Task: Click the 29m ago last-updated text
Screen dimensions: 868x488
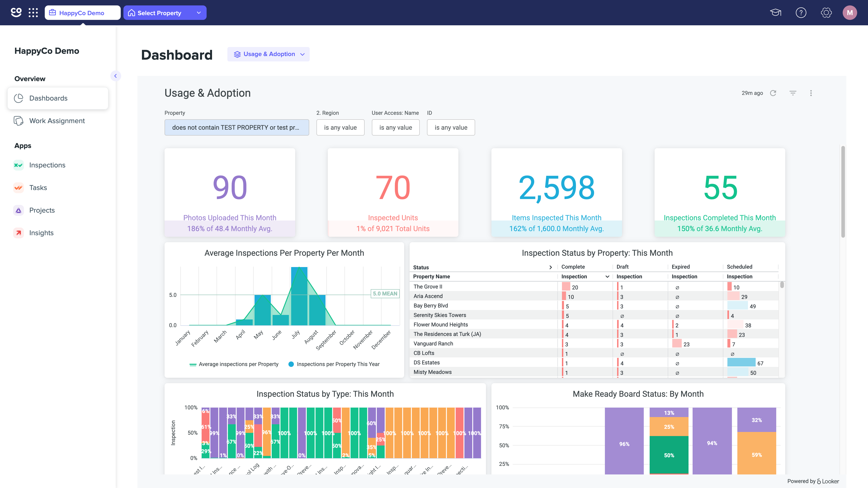Action: [752, 93]
